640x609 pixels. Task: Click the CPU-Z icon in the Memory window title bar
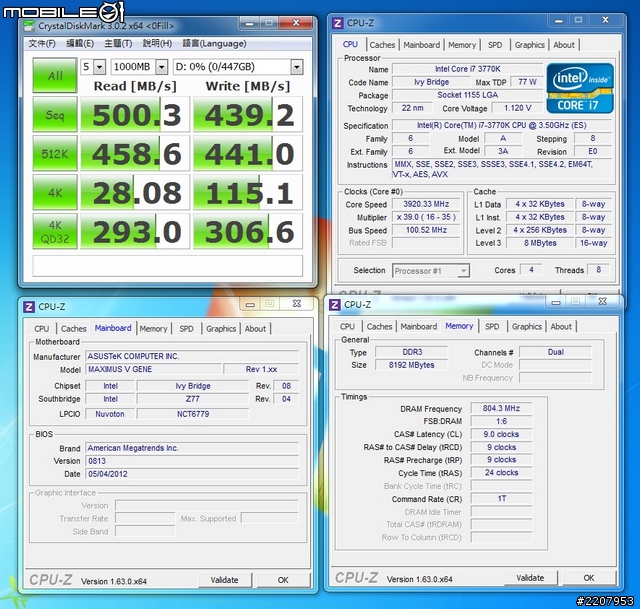click(335, 305)
